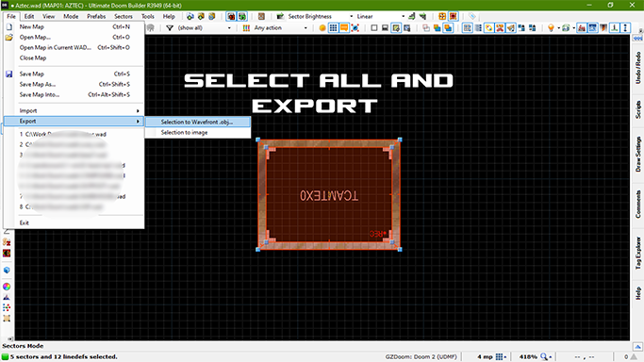Click the red mountain fog icon
The image size is (644, 362).
(x=582, y=28)
